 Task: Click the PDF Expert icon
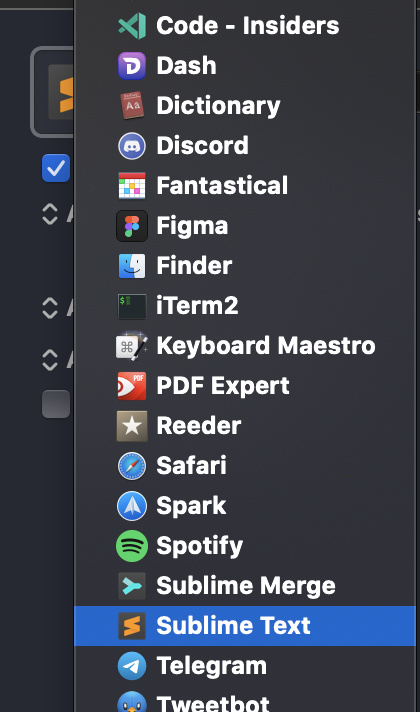(x=132, y=386)
